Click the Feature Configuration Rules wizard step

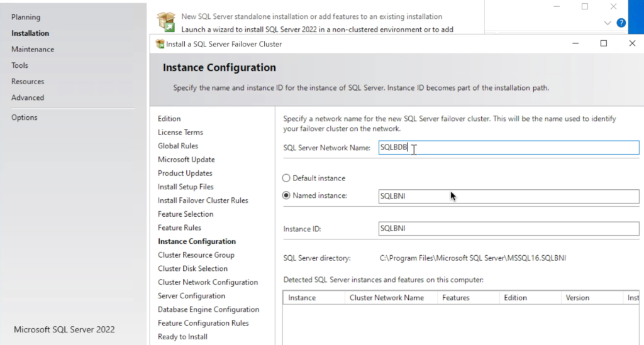pos(203,323)
